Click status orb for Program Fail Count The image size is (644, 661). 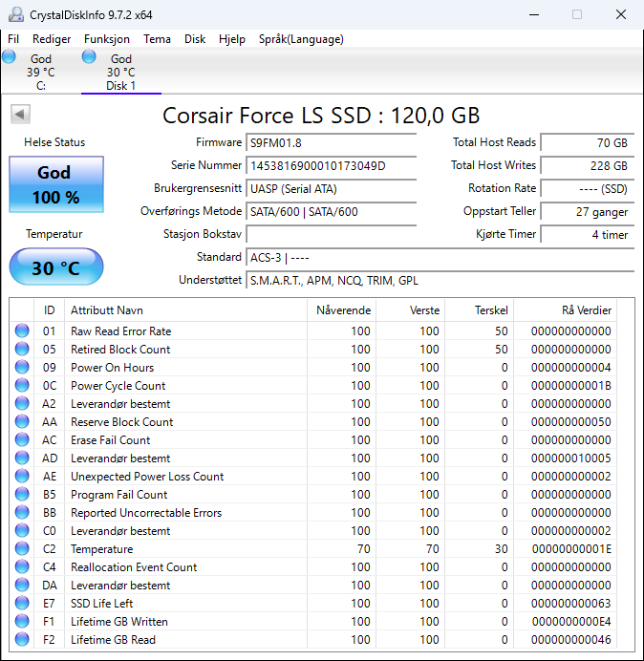(x=22, y=494)
